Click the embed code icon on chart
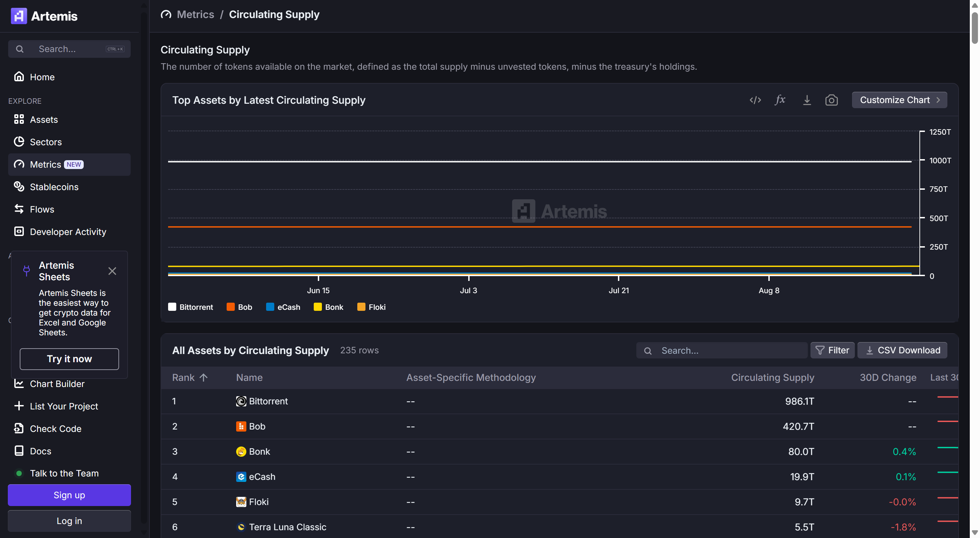 755,100
